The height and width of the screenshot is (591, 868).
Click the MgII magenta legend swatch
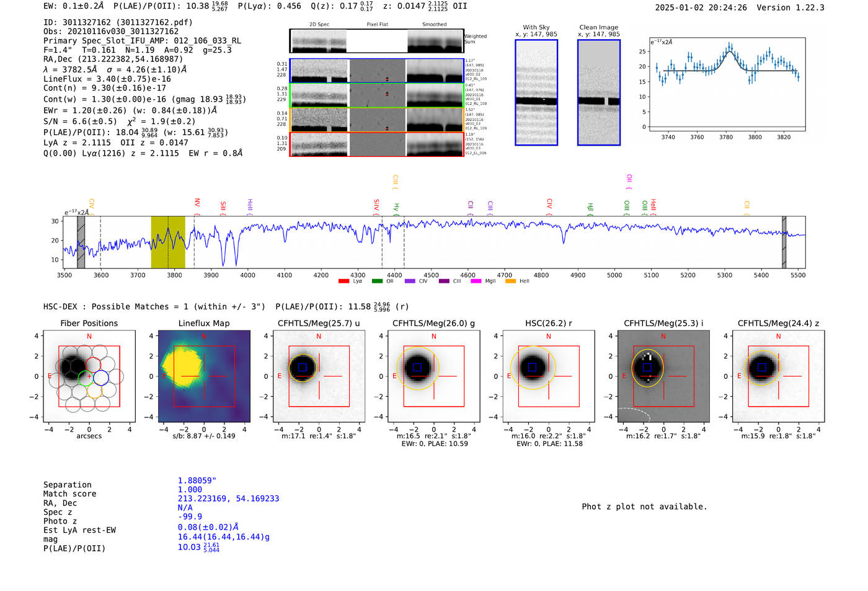tap(476, 282)
